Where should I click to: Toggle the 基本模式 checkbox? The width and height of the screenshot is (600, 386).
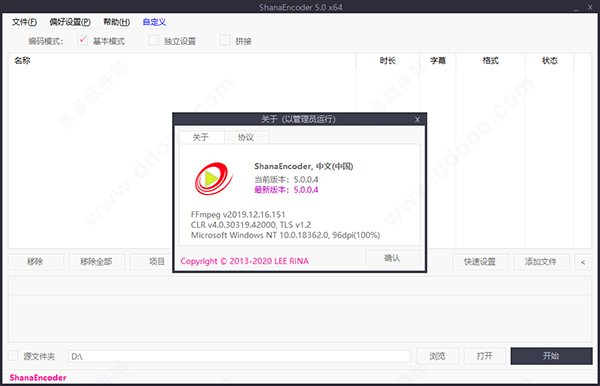point(82,40)
